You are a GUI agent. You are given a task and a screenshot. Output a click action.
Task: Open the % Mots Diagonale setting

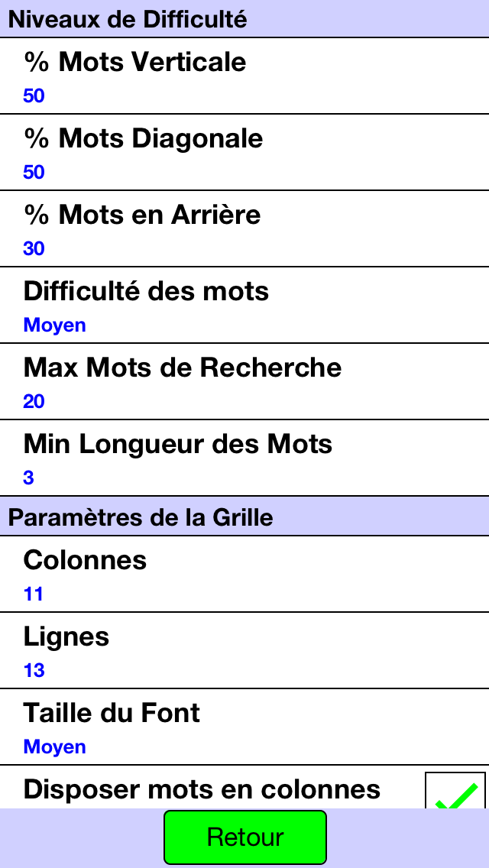[244, 152]
